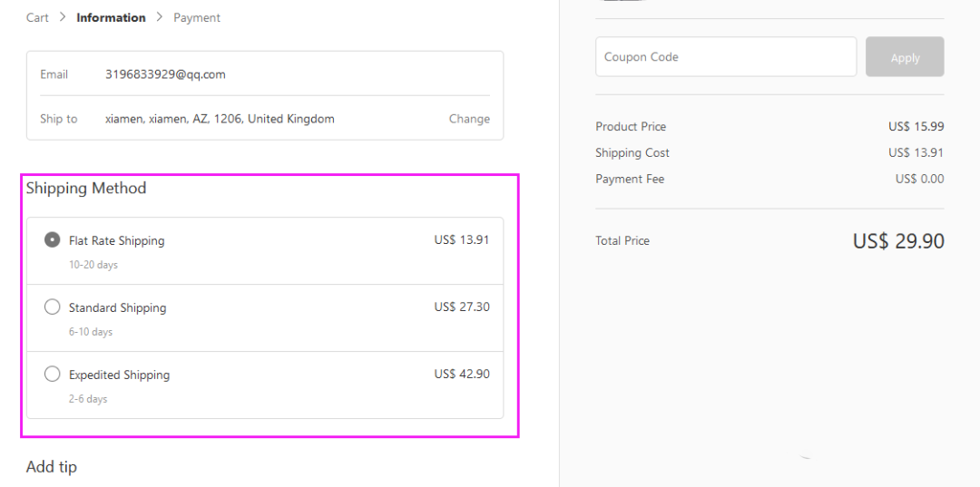Click the Shipping Cost label in summary
This screenshot has width=980, height=487.
tap(632, 152)
